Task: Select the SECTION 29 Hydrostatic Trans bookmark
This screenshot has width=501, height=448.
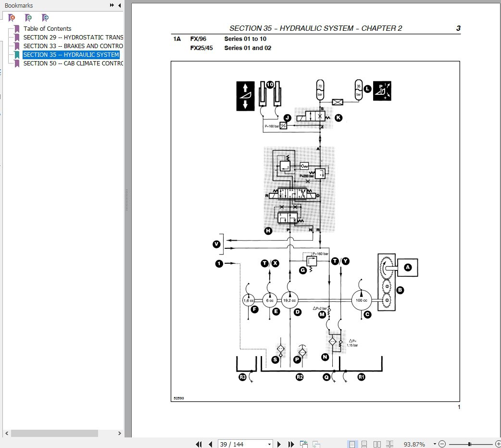Action: tap(73, 37)
